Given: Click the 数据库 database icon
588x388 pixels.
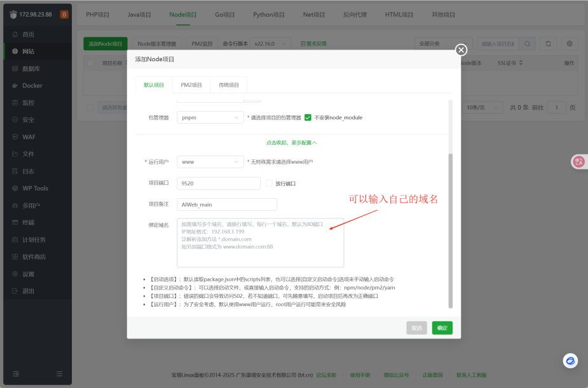Looking at the screenshot, I should click(x=15, y=69).
